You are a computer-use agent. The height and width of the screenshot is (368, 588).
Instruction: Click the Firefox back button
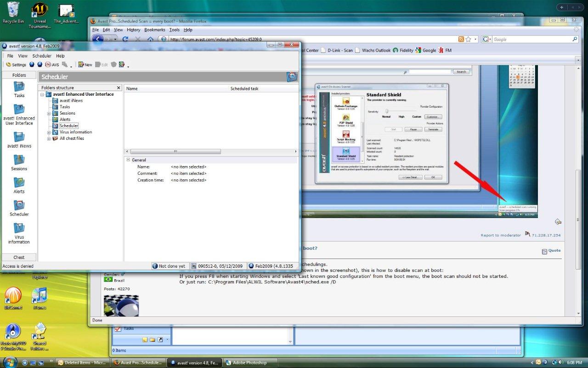[98, 39]
